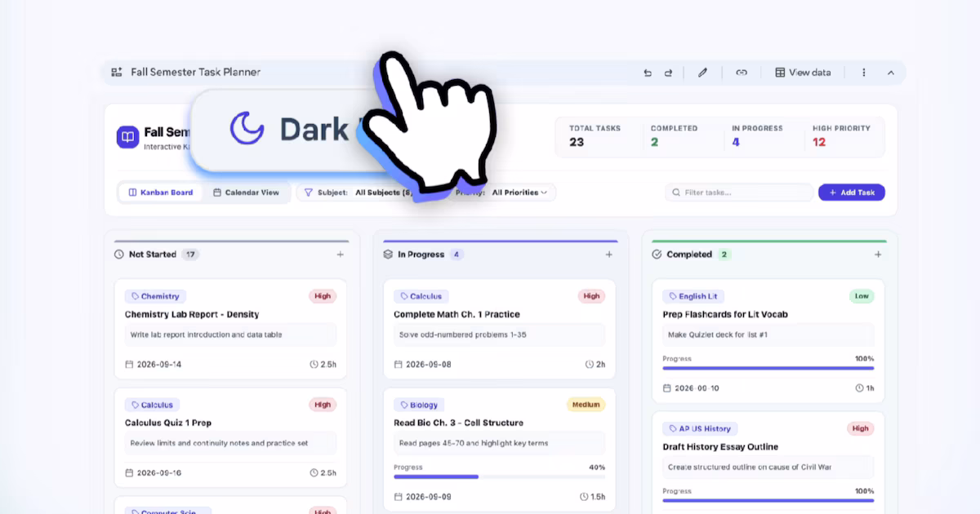Click High badge on Complete Math Ch. 1 Practice card
Image resolution: width=980 pixels, height=514 pixels.
click(x=591, y=296)
